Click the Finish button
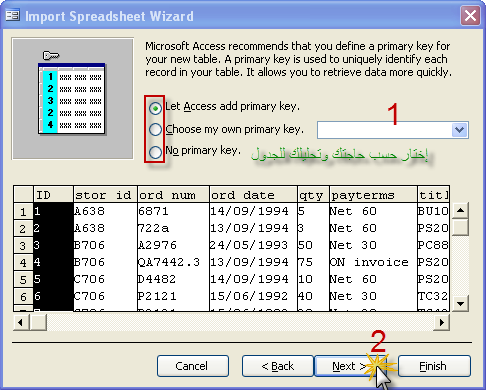The image size is (486, 390). pyautogui.click(x=434, y=366)
